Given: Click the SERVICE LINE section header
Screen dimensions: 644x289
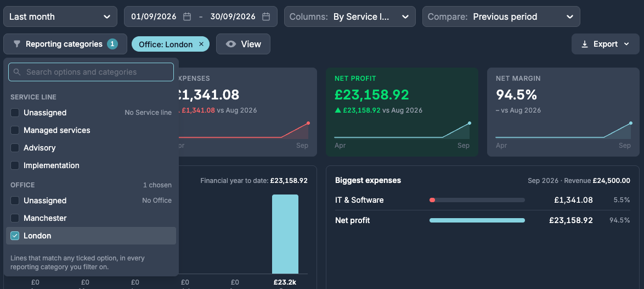Looking at the screenshot, I should pyautogui.click(x=33, y=97).
